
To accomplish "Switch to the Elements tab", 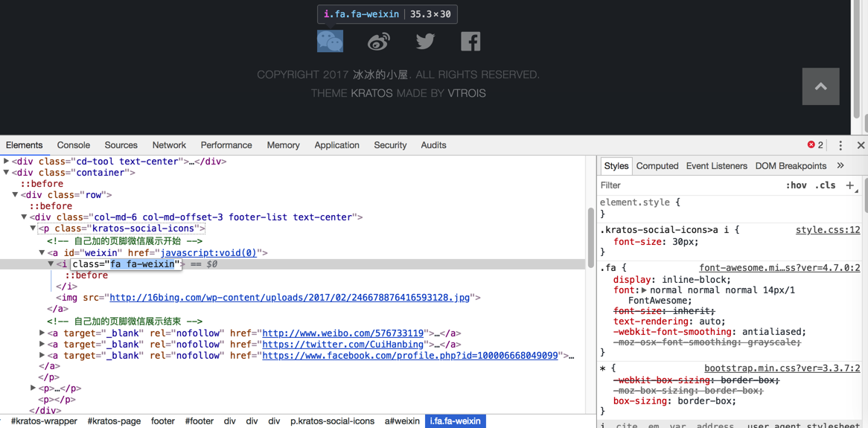I will tap(25, 145).
